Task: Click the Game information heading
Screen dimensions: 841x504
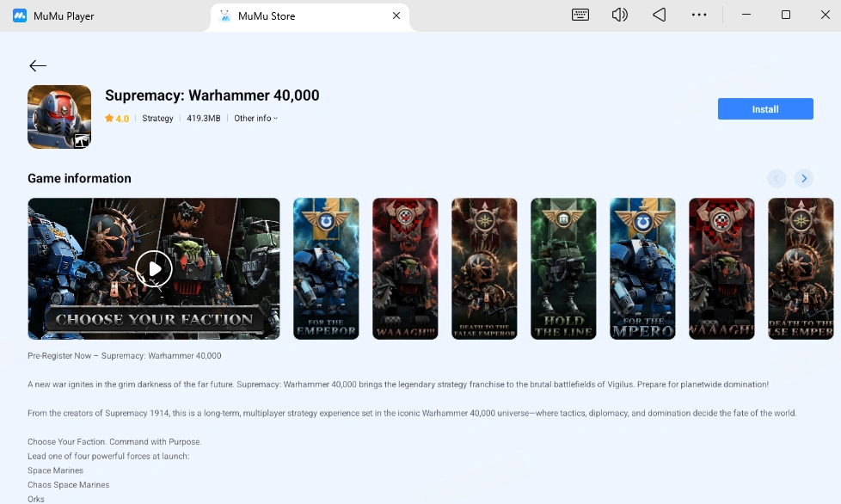Action: coord(79,179)
